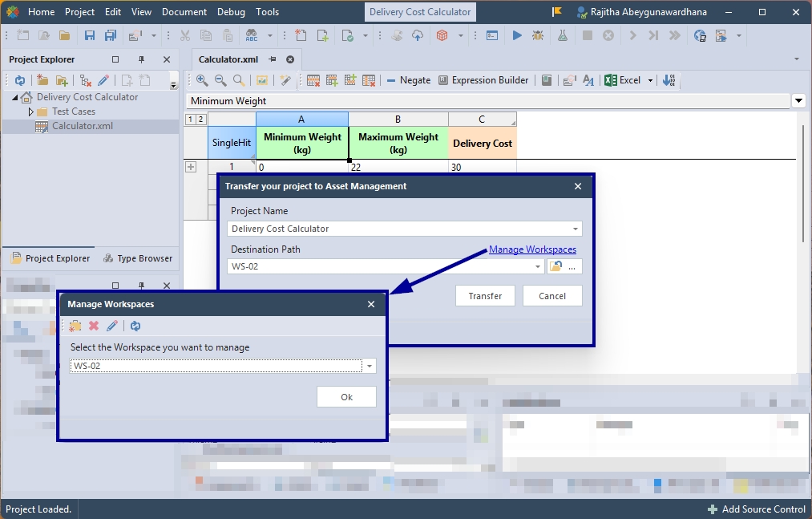Toggle pin on Calculator.xml tab
The height and width of the screenshot is (519, 812).
pos(273,59)
